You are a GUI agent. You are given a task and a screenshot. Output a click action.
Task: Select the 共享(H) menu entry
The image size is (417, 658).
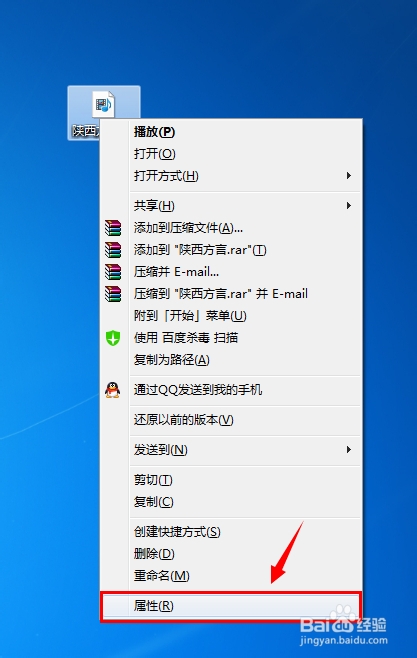(154, 206)
